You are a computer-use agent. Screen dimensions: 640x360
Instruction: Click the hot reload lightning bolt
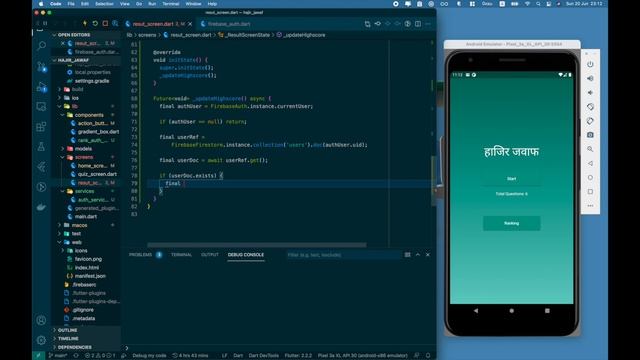(85, 24)
